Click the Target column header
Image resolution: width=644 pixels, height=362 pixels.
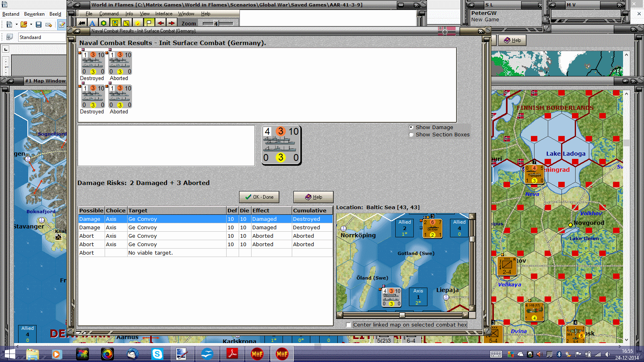click(177, 210)
